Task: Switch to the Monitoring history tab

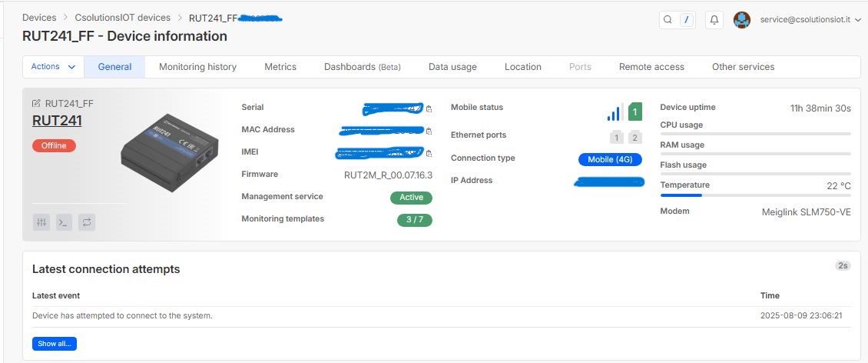Action: 197,67
